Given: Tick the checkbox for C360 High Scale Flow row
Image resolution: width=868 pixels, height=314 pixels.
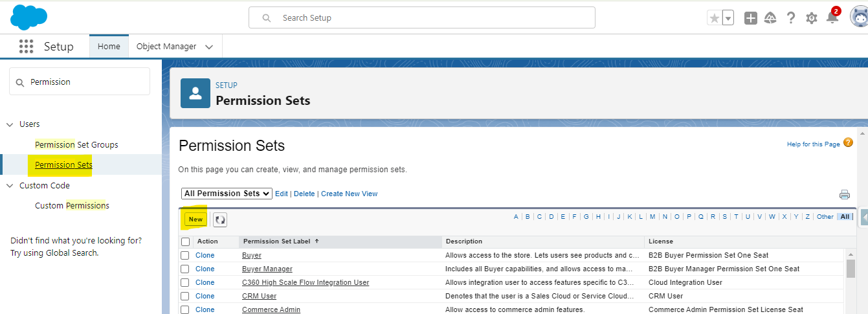Looking at the screenshot, I should [185, 282].
